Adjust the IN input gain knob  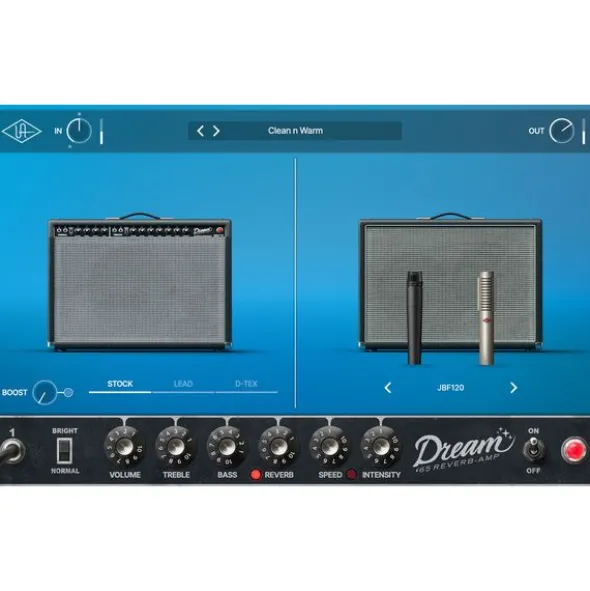(x=79, y=131)
